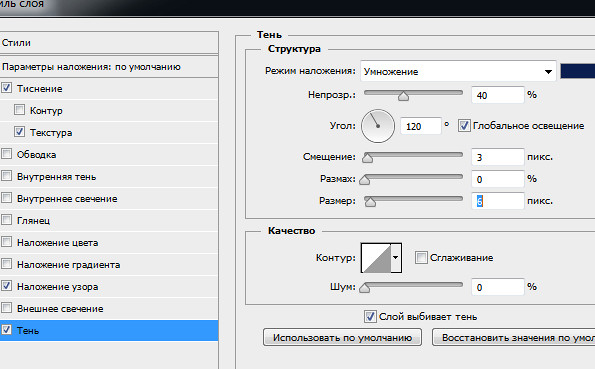Select the Внутренняя тень row label
595x369 pixels.
[57, 177]
